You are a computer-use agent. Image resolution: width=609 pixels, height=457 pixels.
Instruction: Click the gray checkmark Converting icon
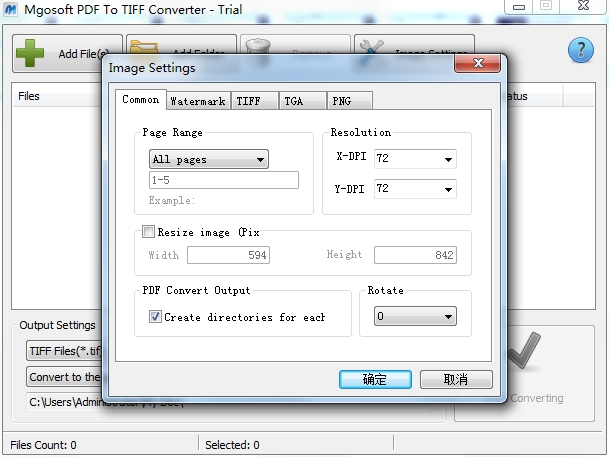524,350
